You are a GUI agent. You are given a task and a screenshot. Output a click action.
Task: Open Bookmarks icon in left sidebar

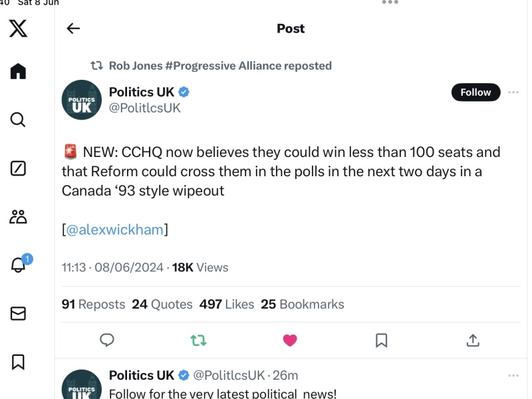coord(19,362)
